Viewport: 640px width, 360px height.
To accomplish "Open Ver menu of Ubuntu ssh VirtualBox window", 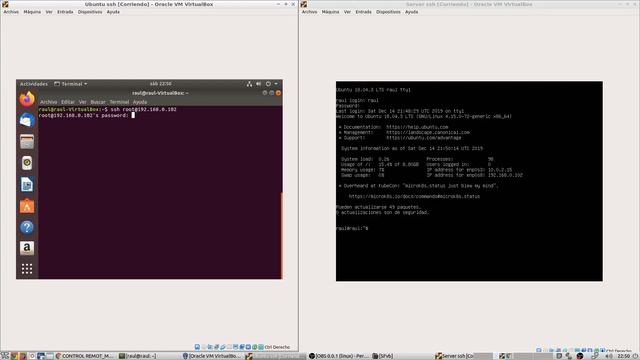I will coord(49,12).
